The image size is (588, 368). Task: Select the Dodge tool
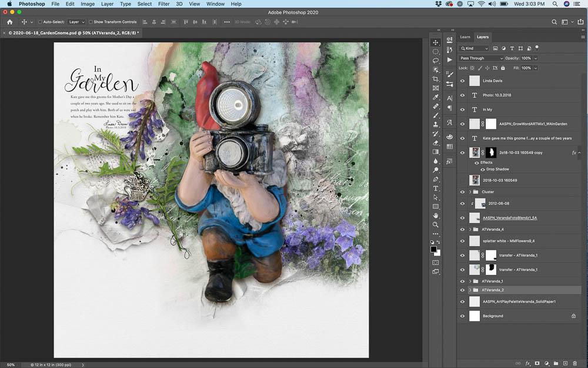(435, 170)
